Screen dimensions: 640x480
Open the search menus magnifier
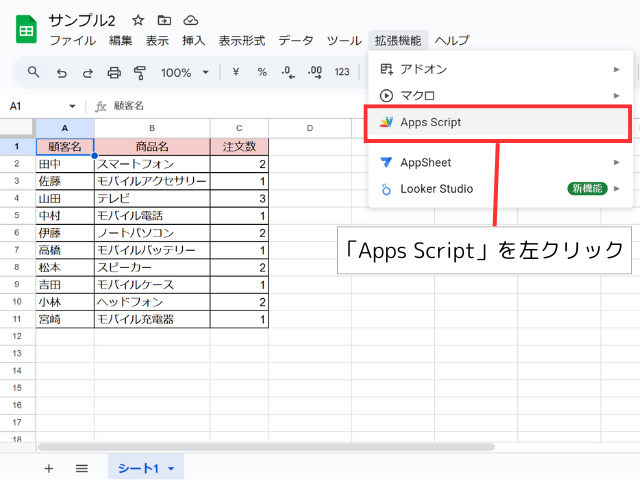click(33, 73)
